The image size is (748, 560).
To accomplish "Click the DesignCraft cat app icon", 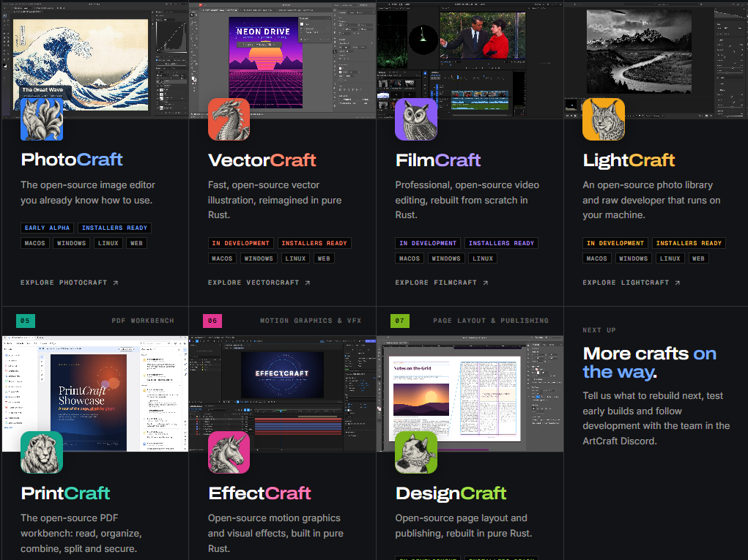I will point(416,452).
